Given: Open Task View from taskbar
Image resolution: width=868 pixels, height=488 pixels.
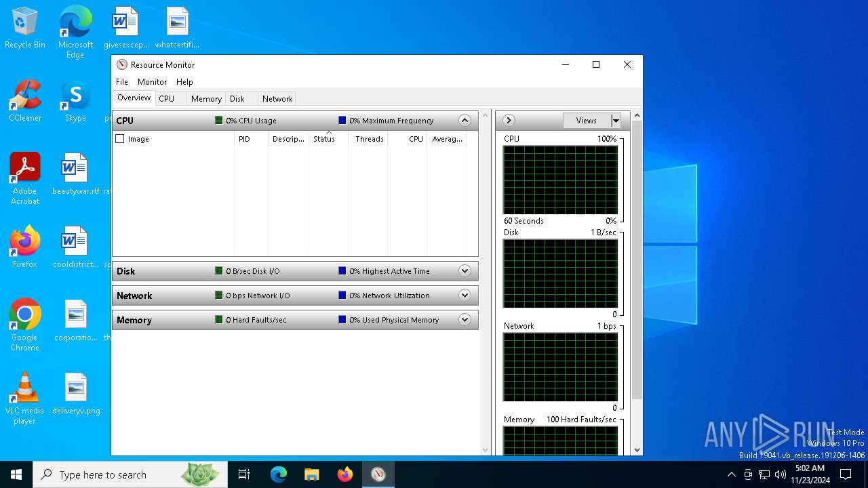Looking at the screenshot, I should coord(244,474).
